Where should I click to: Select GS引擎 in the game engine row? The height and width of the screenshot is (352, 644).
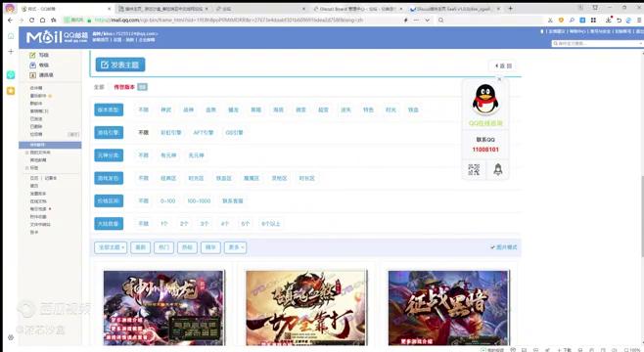point(234,133)
